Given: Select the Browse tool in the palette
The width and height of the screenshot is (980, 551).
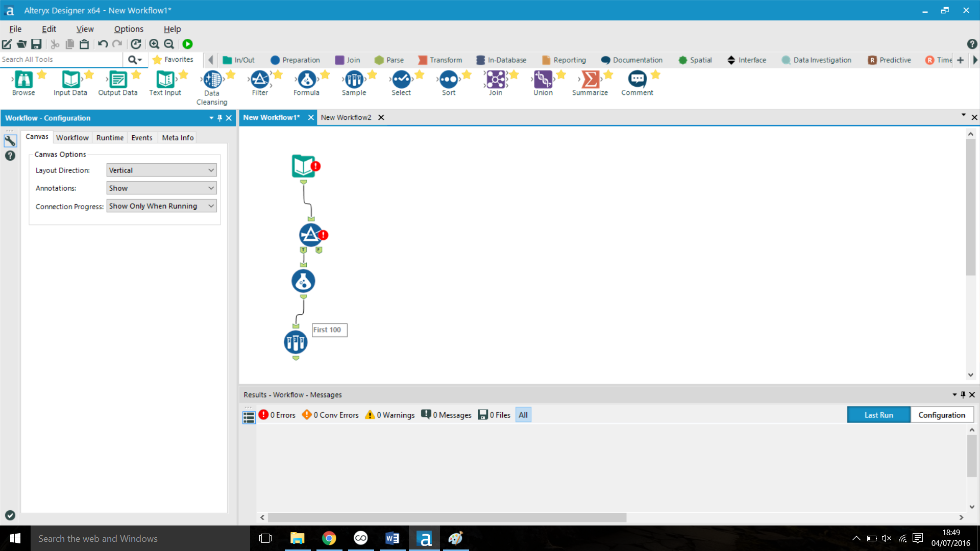Looking at the screenshot, I should (x=23, y=80).
